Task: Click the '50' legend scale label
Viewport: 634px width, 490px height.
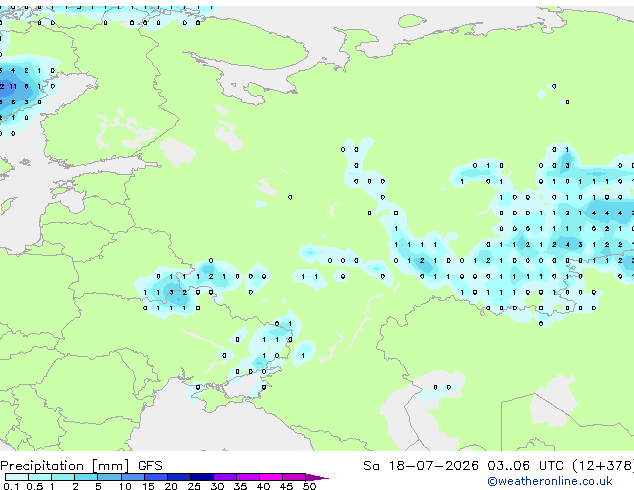Action: (309, 486)
